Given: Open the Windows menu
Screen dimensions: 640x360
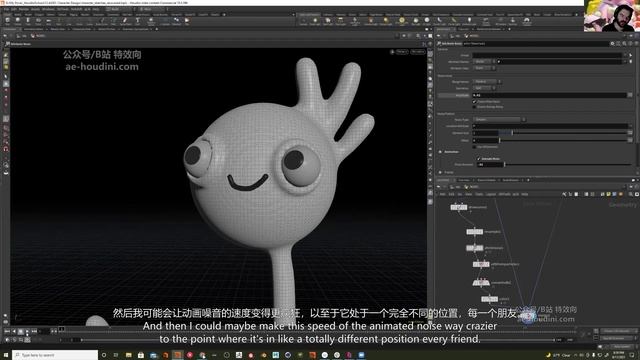Looking at the screenshot, I should coord(48,9).
